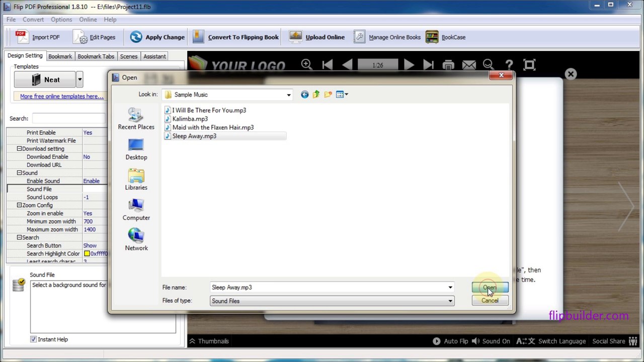Switch to the Assistant tab

coord(154,56)
